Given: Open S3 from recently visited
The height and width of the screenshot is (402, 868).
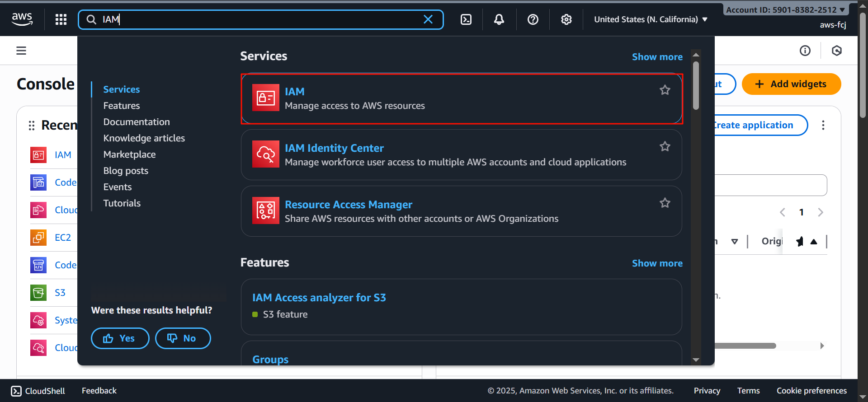Looking at the screenshot, I should click(60, 293).
